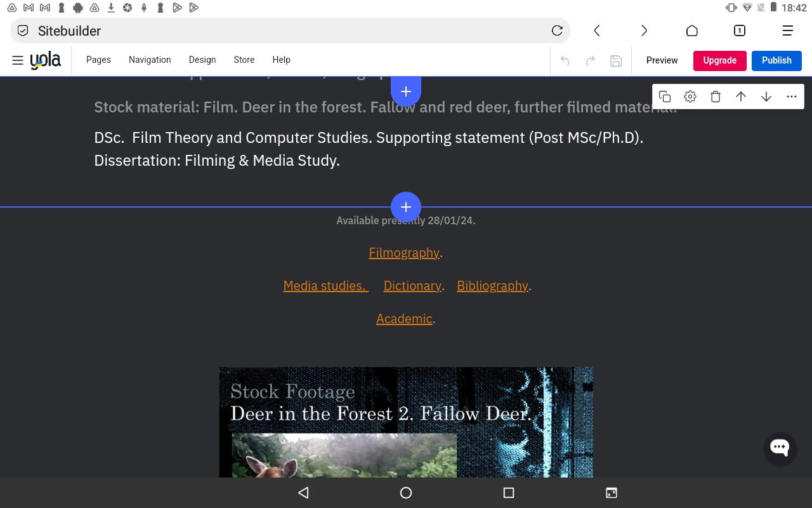The image size is (812, 508).
Task: Open the Store menu
Action: pyautogui.click(x=244, y=60)
